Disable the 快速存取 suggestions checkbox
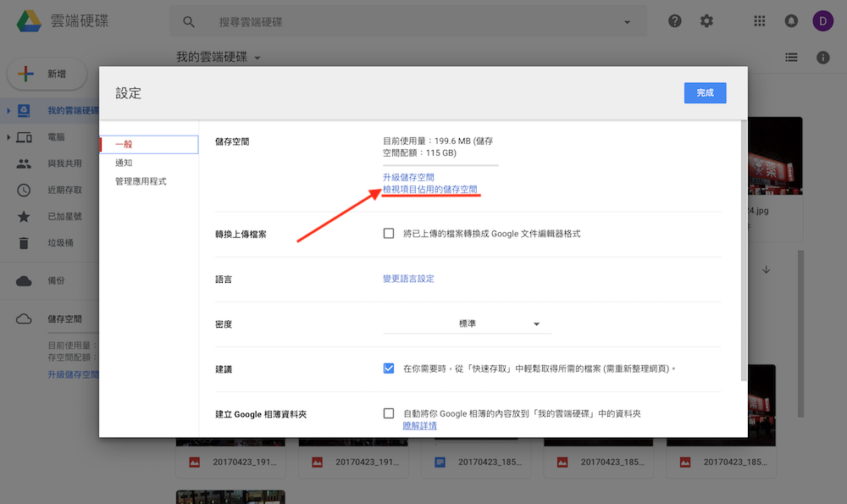The image size is (847, 504). [x=388, y=368]
